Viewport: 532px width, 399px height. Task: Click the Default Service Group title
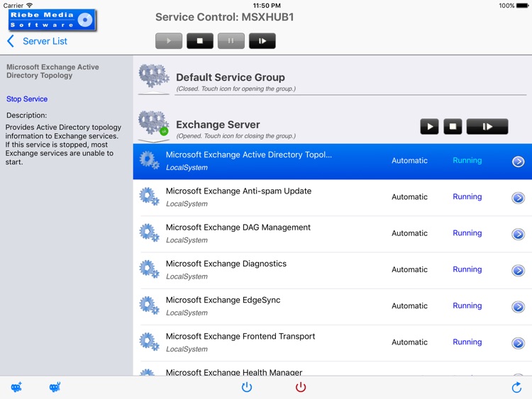(231, 77)
